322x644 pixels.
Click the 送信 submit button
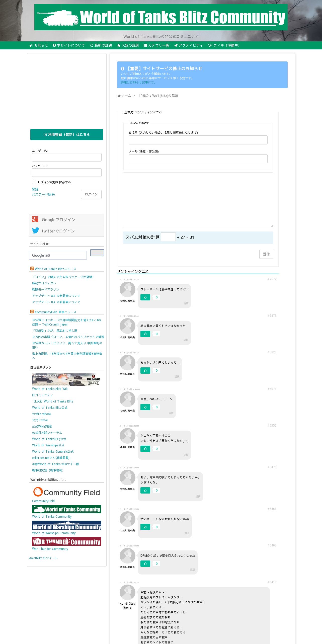pos(266,254)
